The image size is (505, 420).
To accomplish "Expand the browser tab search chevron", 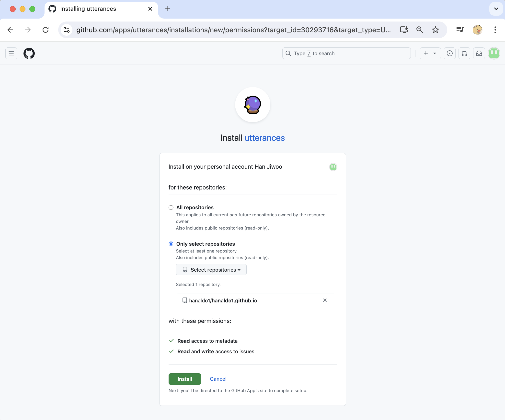I will coord(496,9).
